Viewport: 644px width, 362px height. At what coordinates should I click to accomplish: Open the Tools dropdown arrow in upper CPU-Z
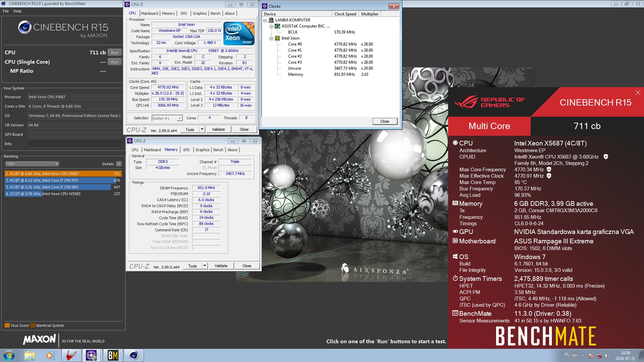pos(202,129)
